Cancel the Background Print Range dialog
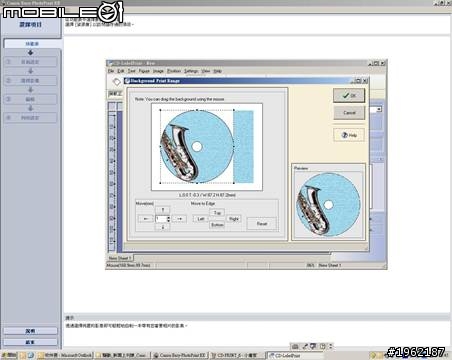 349,113
